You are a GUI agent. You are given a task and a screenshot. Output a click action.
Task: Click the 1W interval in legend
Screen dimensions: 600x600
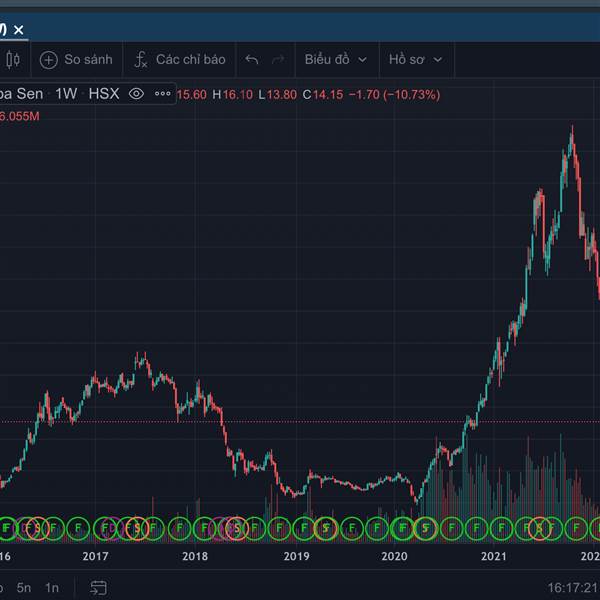point(66,94)
